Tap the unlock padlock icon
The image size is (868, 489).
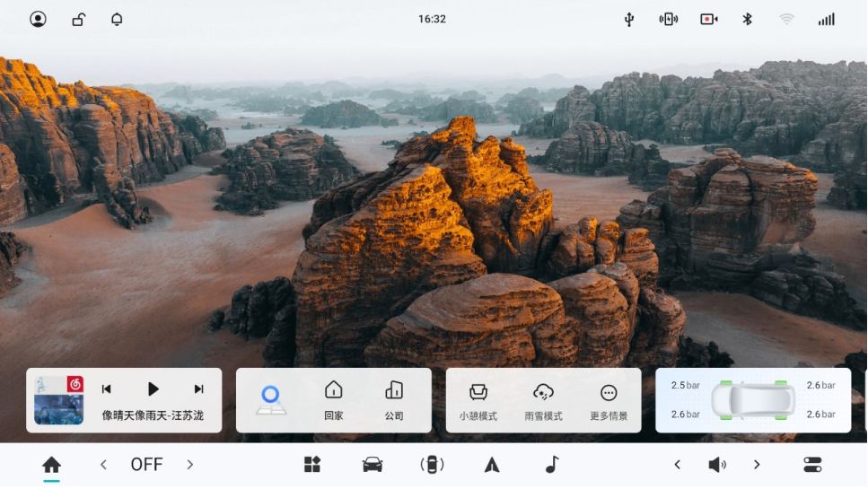click(x=78, y=19)
